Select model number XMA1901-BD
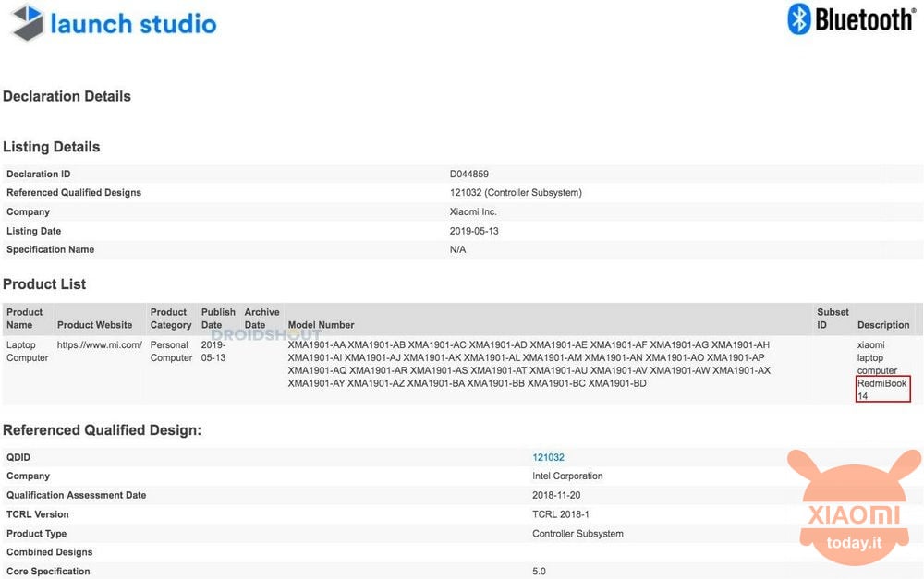Screen dimensions: 924x579 [x=617, y=384]
